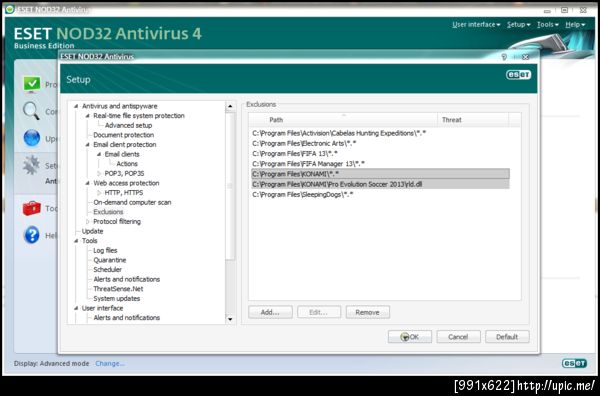Screen dimensions: 600x396
Task: Expand the POP3, POP3S node
Action: click(99, 173)
